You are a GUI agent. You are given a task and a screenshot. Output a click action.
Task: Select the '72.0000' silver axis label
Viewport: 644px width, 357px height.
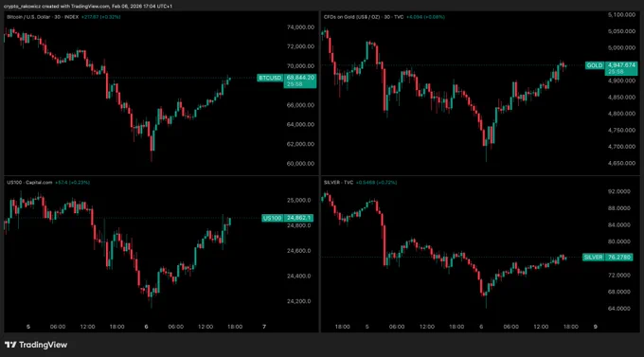coord(619,275)
